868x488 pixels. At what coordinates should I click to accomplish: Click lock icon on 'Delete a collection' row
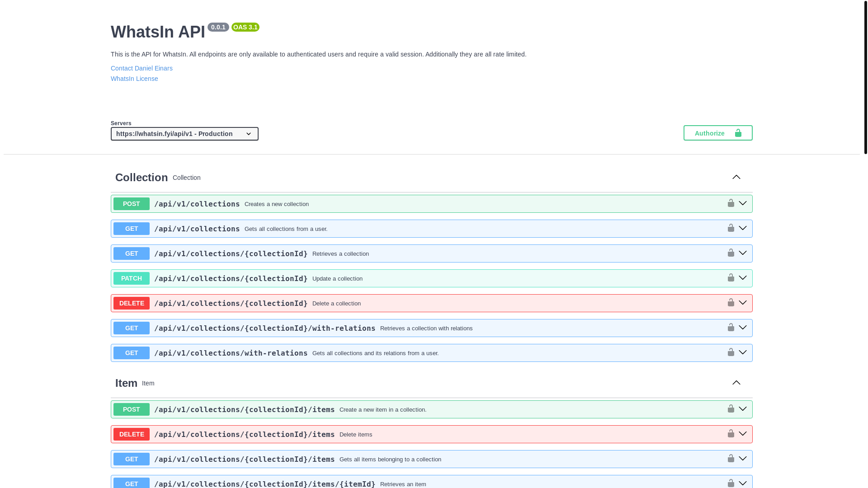pyautogui.click(x=731, y=303)
